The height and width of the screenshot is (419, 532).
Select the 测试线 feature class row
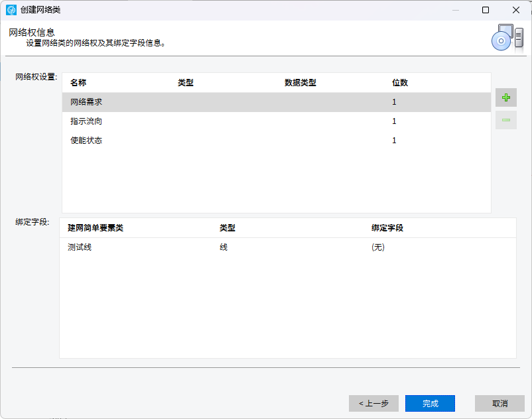[288, 247]
